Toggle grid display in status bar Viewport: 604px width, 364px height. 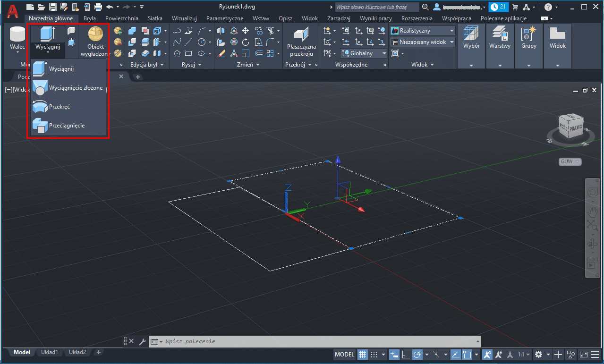coord(363,354)
